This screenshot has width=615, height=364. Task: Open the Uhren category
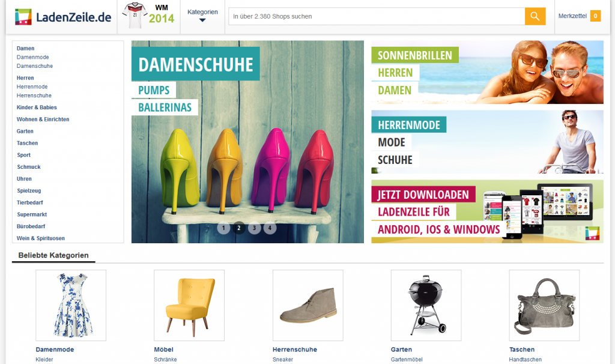pos(24,179)
